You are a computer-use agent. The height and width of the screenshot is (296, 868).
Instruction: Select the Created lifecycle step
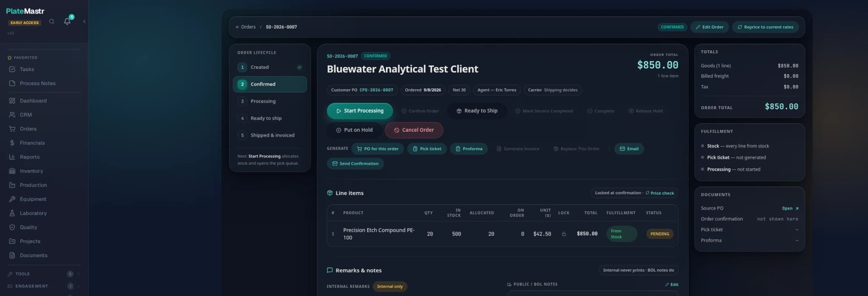point(270,67)
